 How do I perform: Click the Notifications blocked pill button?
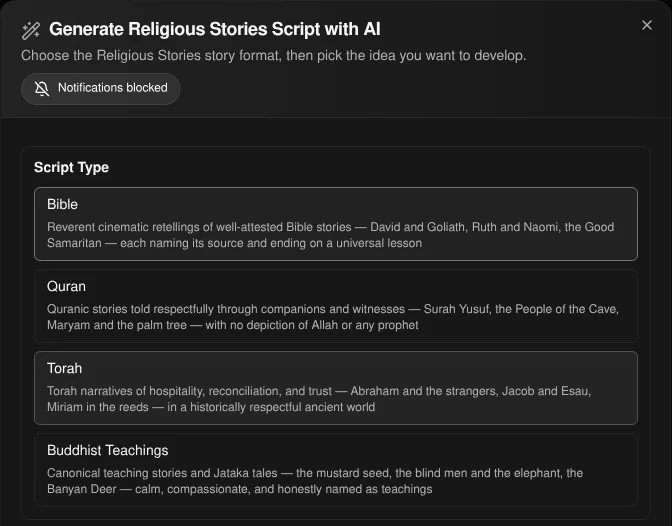click(101, 89)
